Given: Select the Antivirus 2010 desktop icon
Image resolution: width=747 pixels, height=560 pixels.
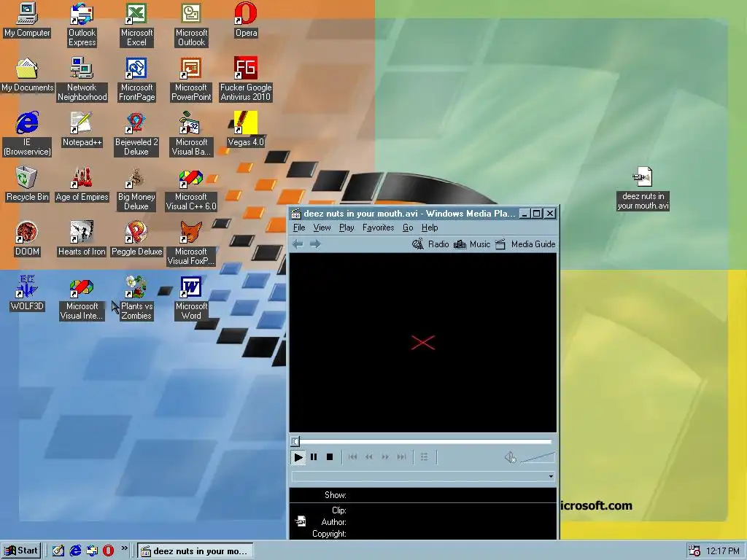Looking at the screenshot, I should point(246,79).
